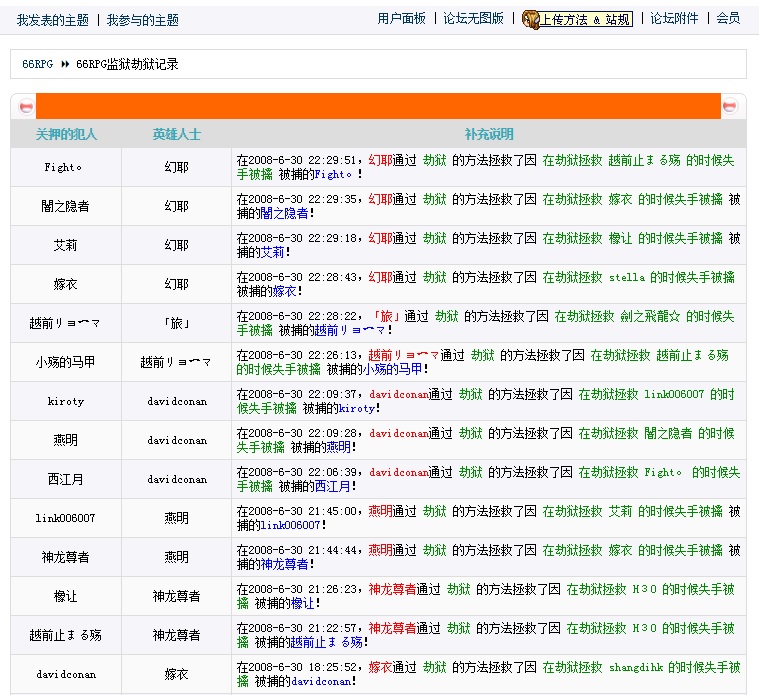Click hero cell 神龙尊者 in 橡让 row
Image resolution: width=759 pixels, height=695 pixels.
click(177, 596)
